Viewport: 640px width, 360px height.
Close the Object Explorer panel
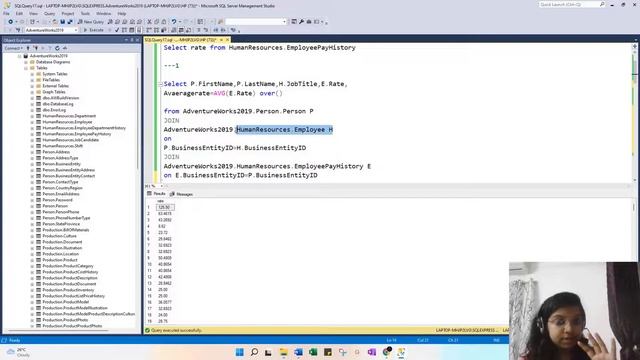[x=137, y=40]
